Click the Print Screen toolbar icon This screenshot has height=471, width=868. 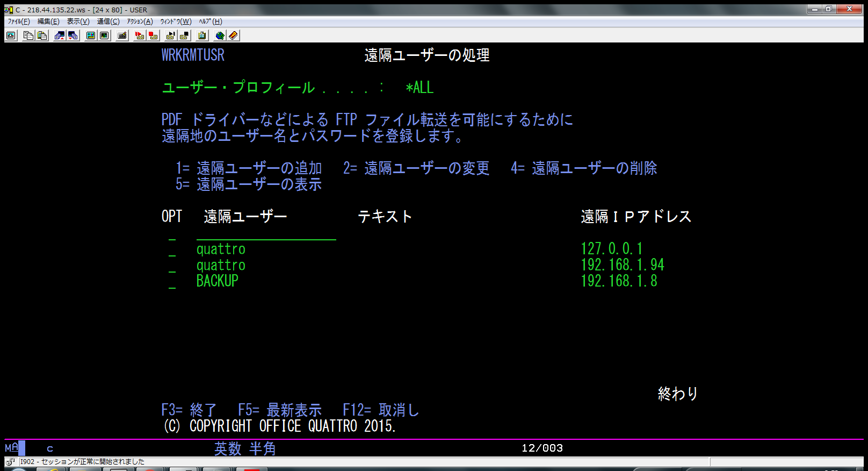tap(11, 35)
